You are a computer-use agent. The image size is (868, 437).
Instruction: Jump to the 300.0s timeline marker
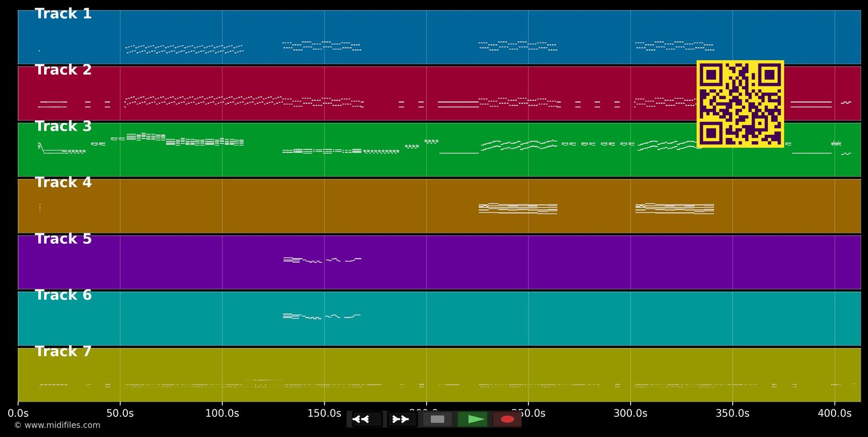tap(630, 413)
